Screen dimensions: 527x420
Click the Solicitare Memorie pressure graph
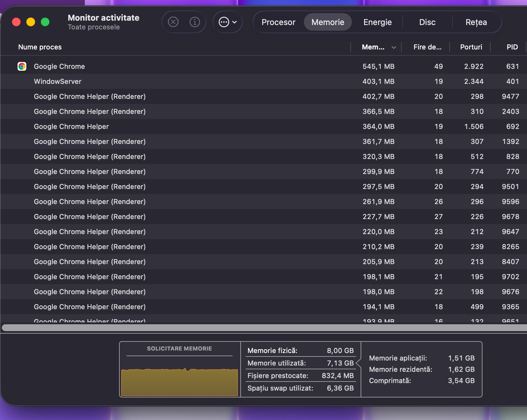[180, 382]
